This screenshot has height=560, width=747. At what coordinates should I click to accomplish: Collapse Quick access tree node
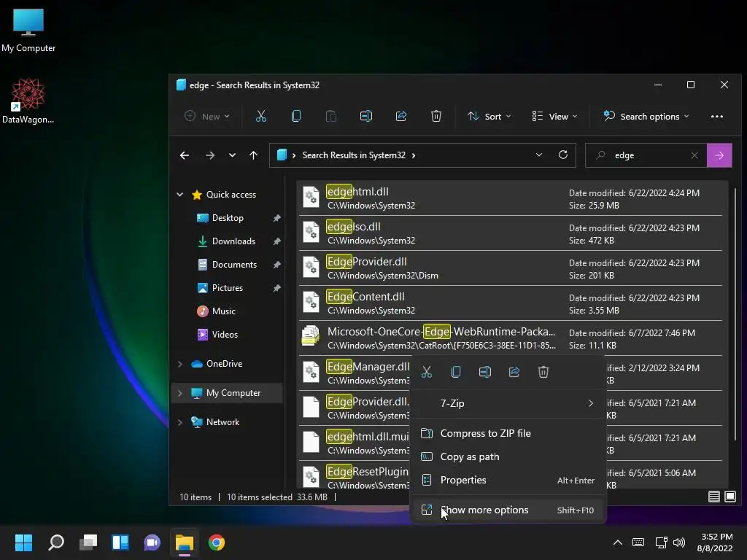(x=180, y=194)
